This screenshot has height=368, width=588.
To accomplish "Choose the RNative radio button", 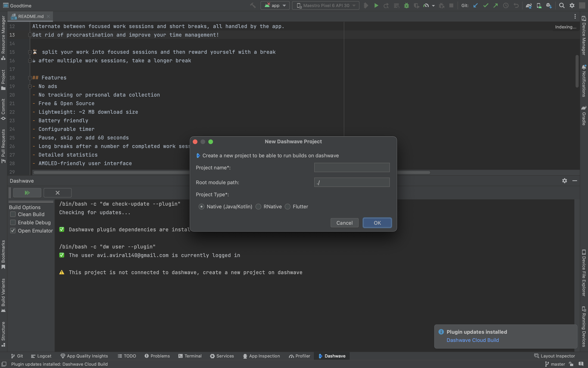I will point(259,207).
